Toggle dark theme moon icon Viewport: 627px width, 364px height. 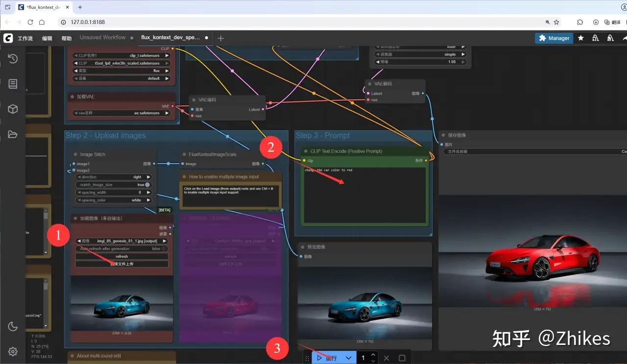[x=13, y=326]
